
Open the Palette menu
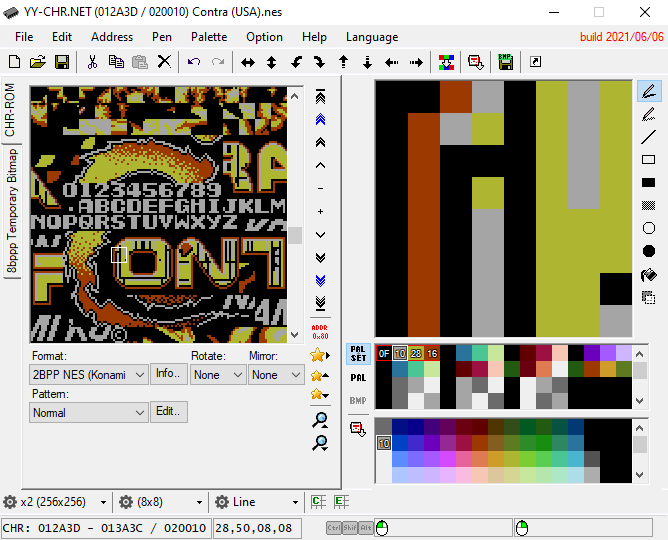pos(209,37)
